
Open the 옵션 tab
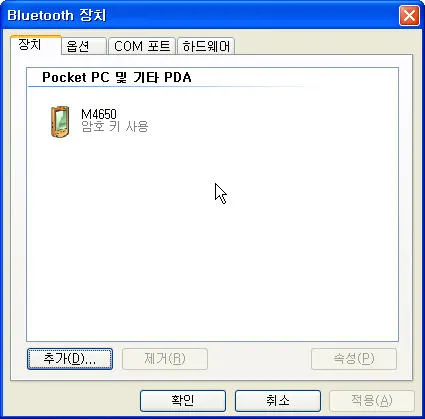click(x=77, y=46)
